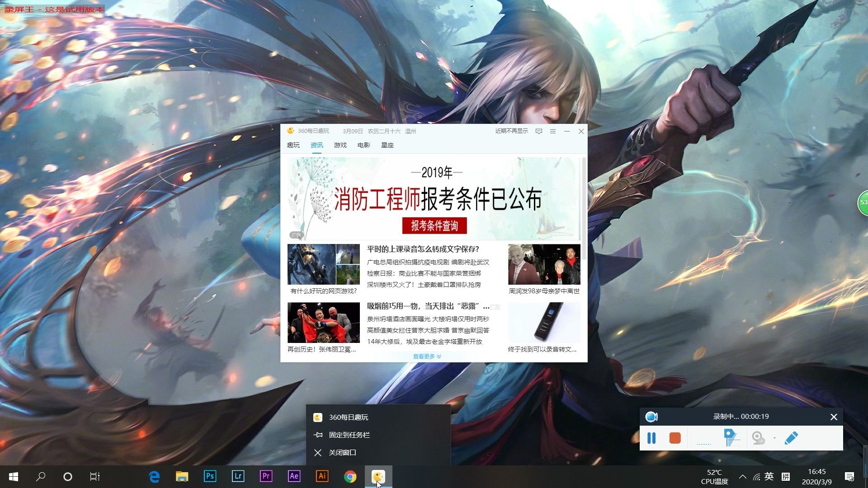Switch to the 星座 tab
This screenshot has width=868, height=488.
click(x=387, y=145)
